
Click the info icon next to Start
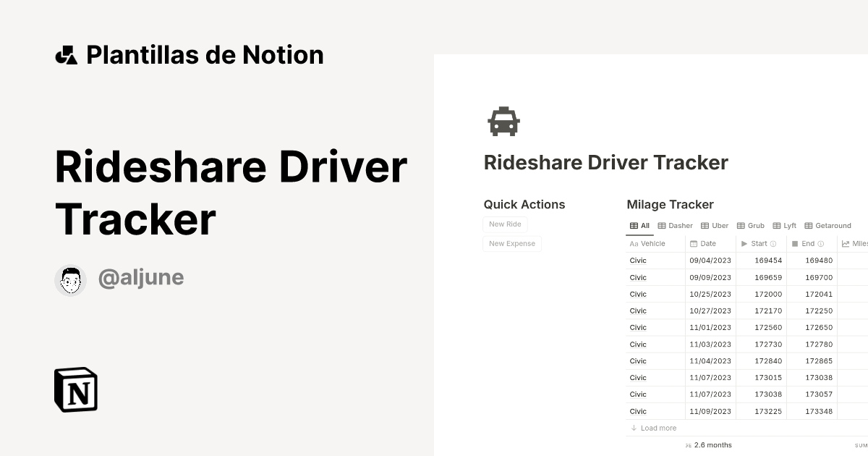tap(773, 243)
